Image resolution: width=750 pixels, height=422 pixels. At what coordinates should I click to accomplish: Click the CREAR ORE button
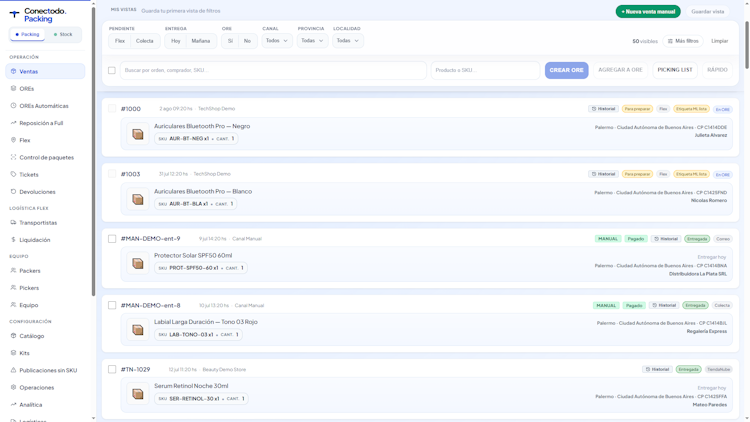pyautogui.click(x=566, y=70)
